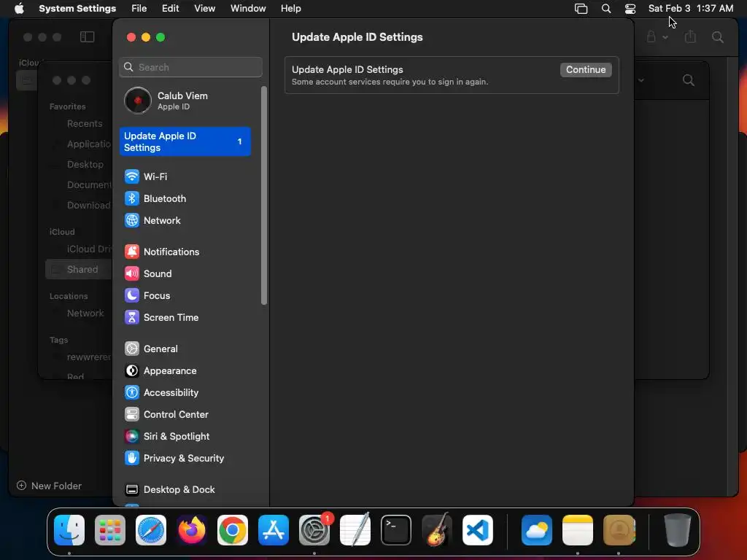The image size is (747, 560).
Task: Open Appearance settings icon
Action: tap(131, 371)
